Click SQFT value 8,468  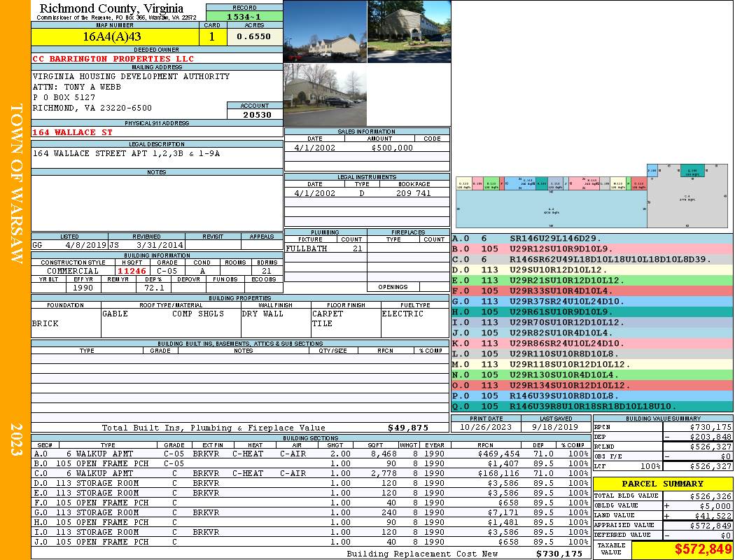384,454
